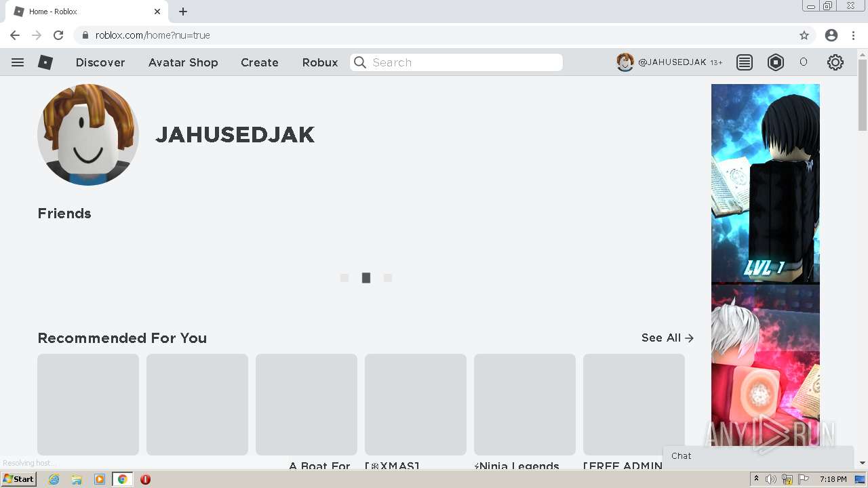View site security padlock info

click(85, 35)
